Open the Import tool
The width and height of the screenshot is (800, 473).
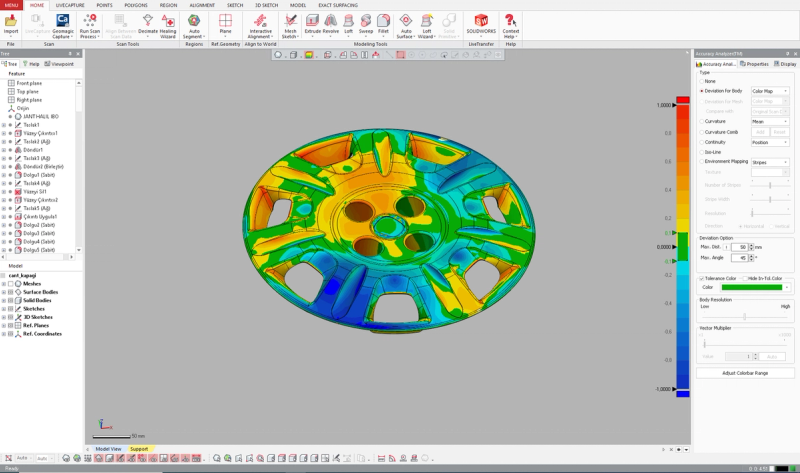click(x=11, y=26)
